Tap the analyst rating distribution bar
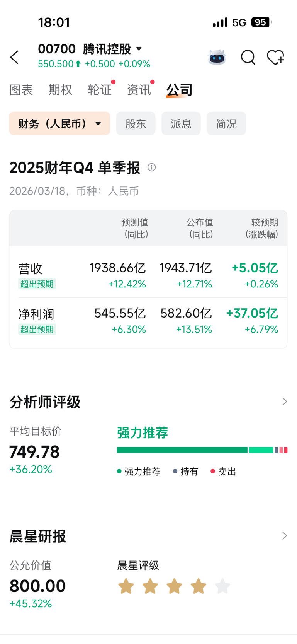The width and height of the screenshot is (297, 644). 202,450
